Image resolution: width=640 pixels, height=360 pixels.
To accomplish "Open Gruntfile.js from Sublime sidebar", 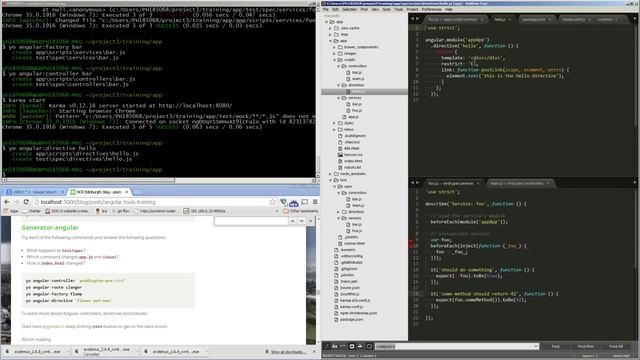I will (349, 294).
